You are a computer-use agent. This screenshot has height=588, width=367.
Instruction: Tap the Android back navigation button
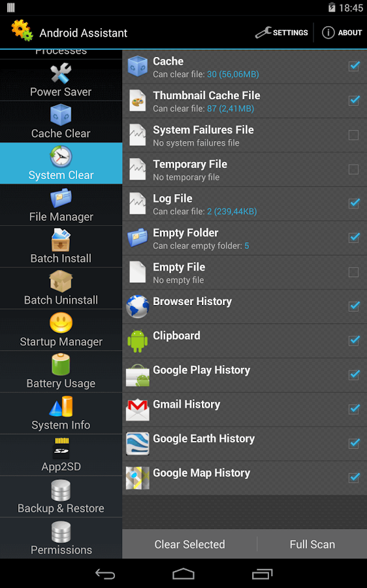tap(105, 574)
